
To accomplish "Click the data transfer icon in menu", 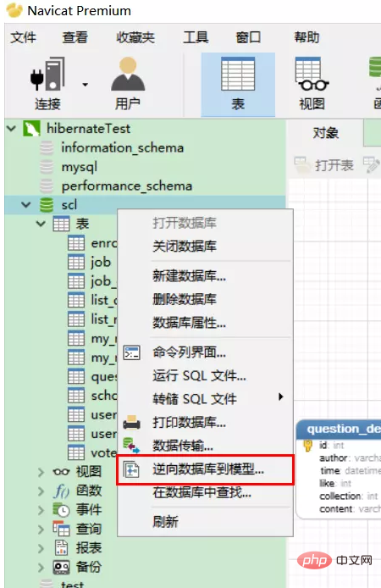I will 131,446.
